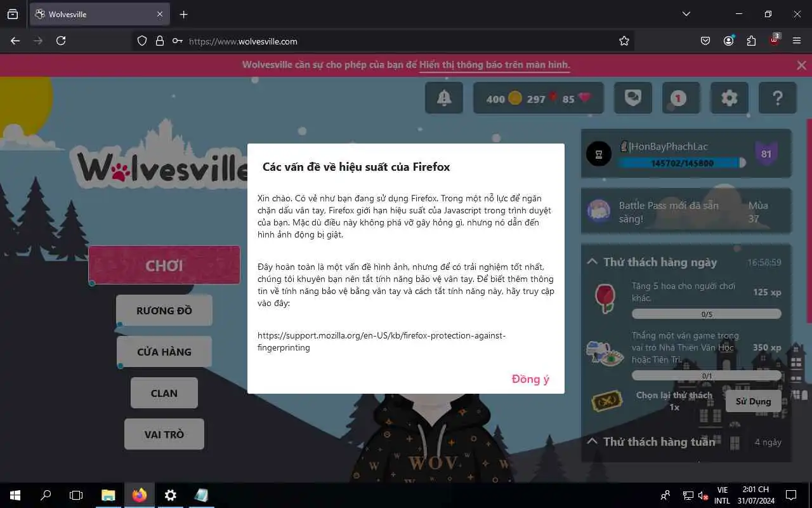Click the XP progress bar 145702/145800
The image size is (812, 508).
[682, 163]
